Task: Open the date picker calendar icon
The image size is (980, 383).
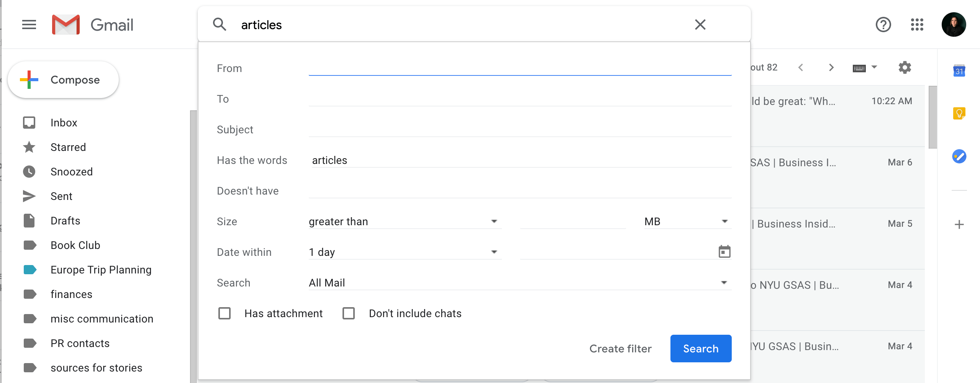Action: tap(724, 252)
